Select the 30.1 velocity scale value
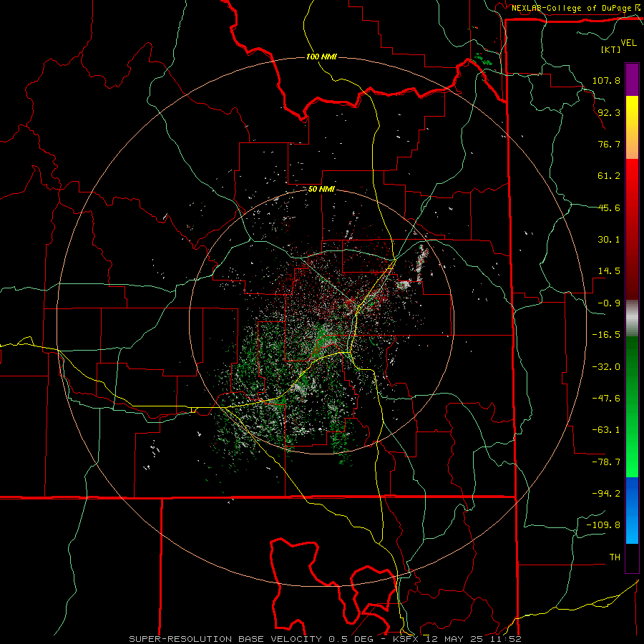This screenshot has height=644, width=644. [x=609, y=240]
